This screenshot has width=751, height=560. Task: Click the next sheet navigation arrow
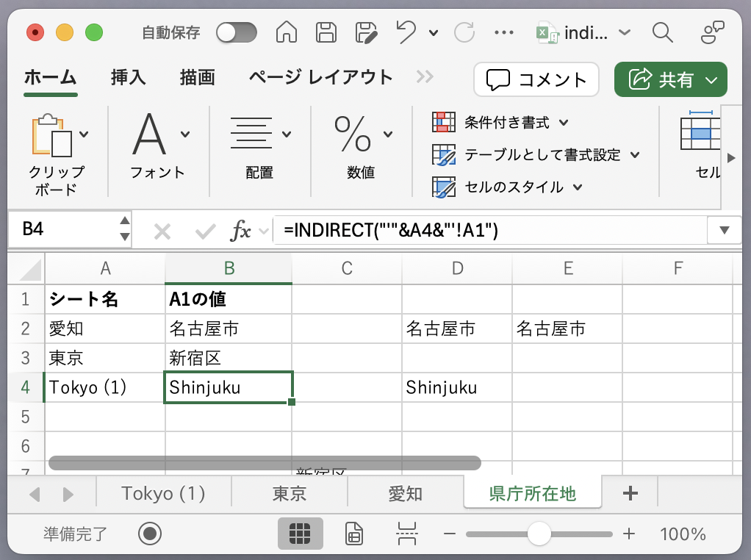(x=68, y=494)
